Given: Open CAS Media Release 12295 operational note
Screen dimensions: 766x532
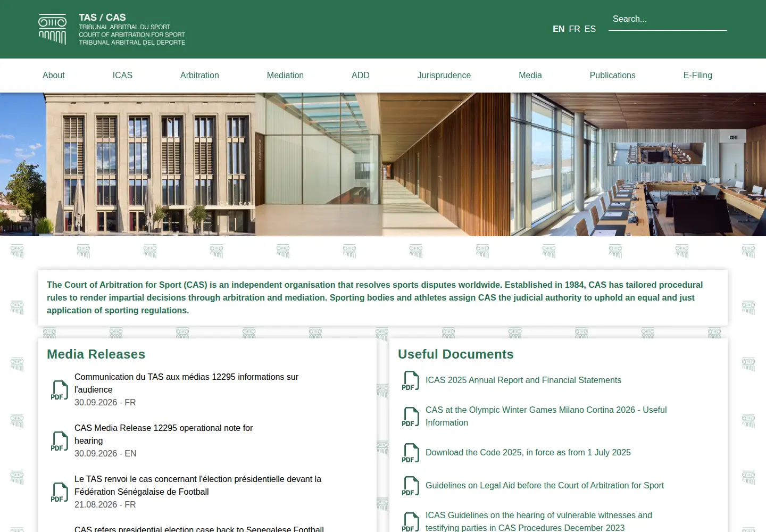Looking at the screenshot, I should (x=163, y=434).
